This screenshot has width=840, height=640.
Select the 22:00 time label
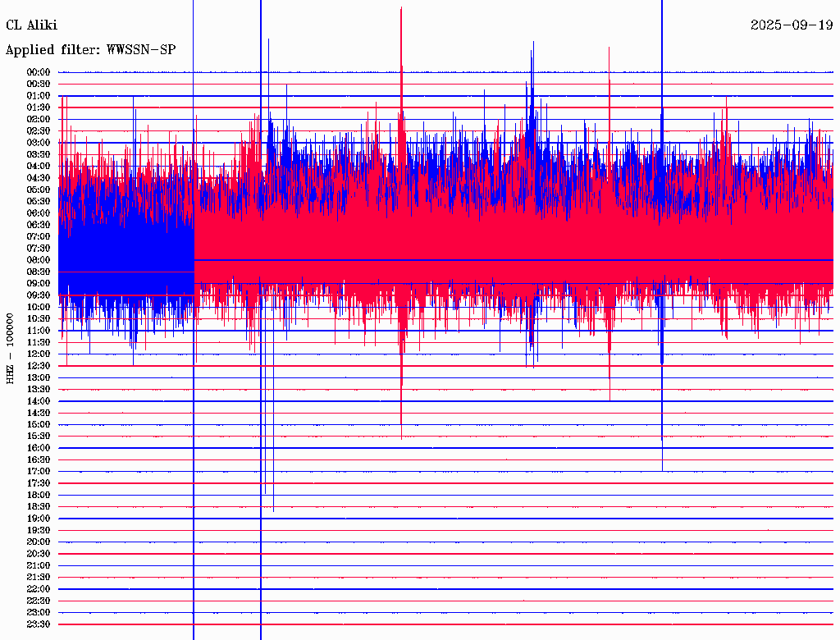click(x=39, y=589)
